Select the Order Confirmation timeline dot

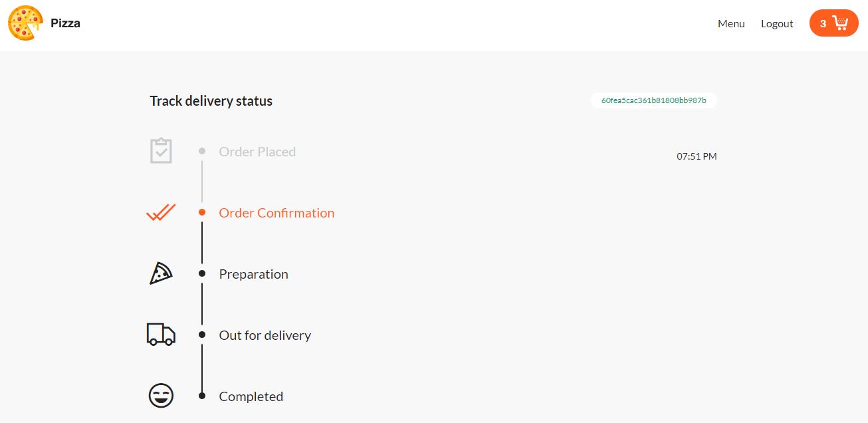[201, 212]
